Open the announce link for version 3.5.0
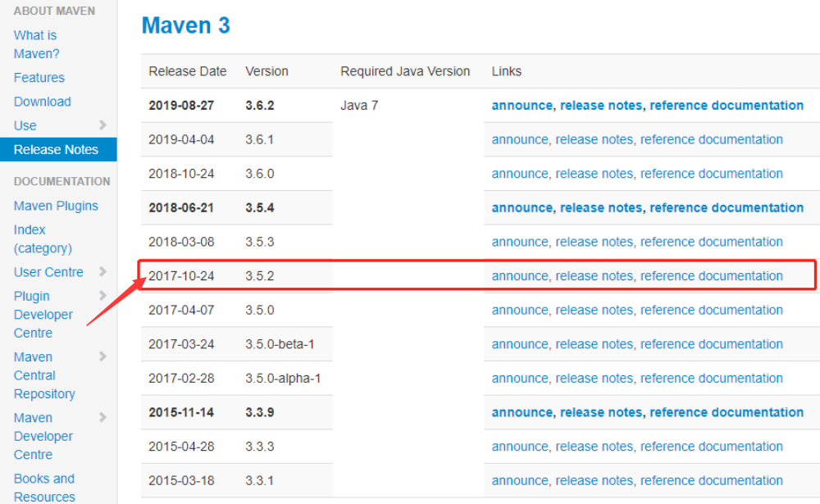Image resolution: width=820 pixels, height=504 pixels. [x=520, y=310]
